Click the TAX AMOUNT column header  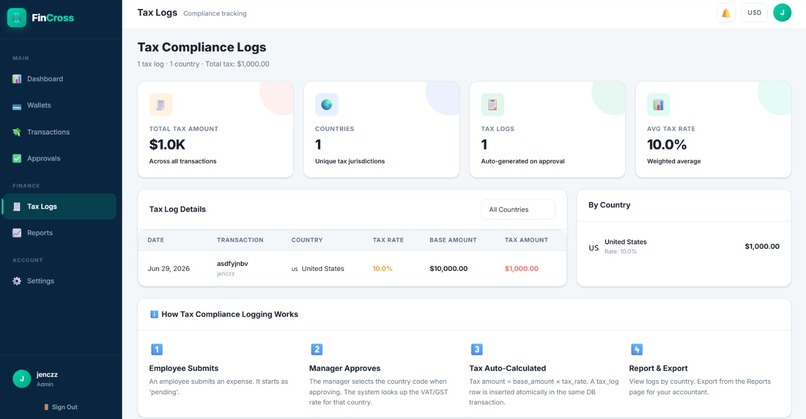point(526,240)
